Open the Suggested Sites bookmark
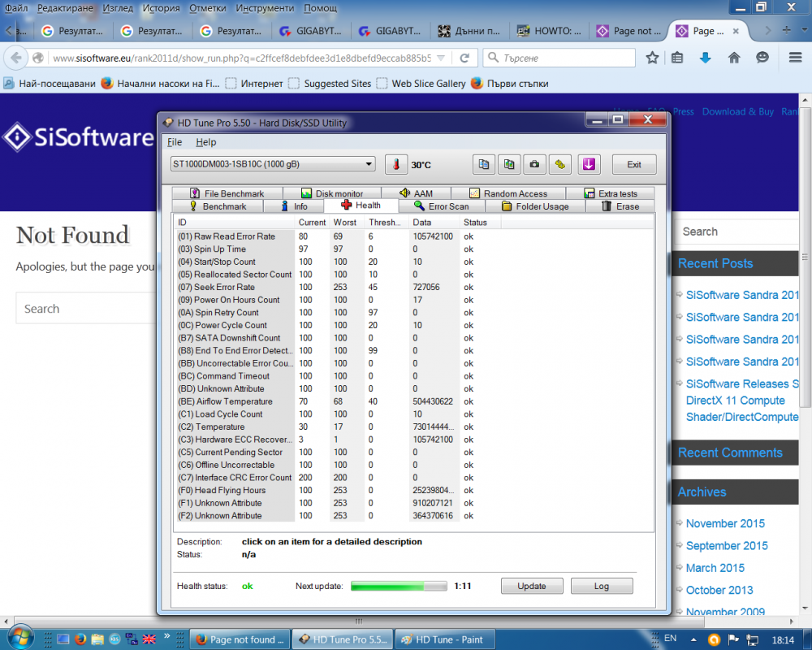This screenshot has width=812, height=650. [330, 84]
